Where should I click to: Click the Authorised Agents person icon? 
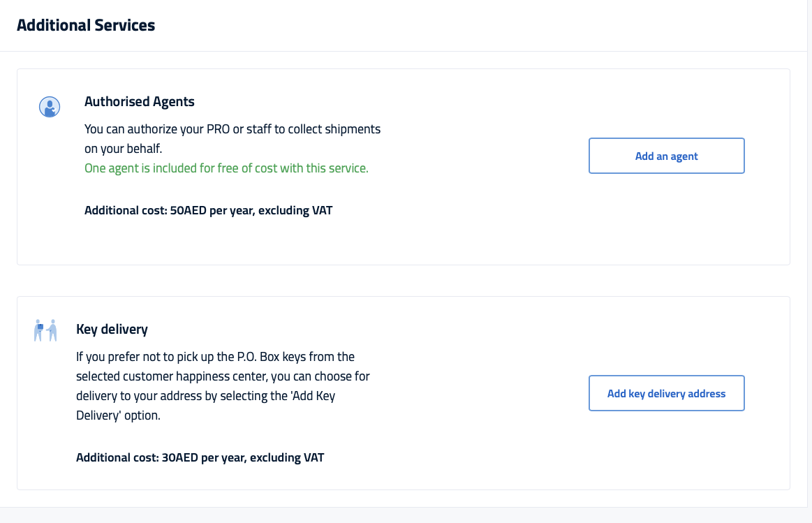click(x=50, y=107)
